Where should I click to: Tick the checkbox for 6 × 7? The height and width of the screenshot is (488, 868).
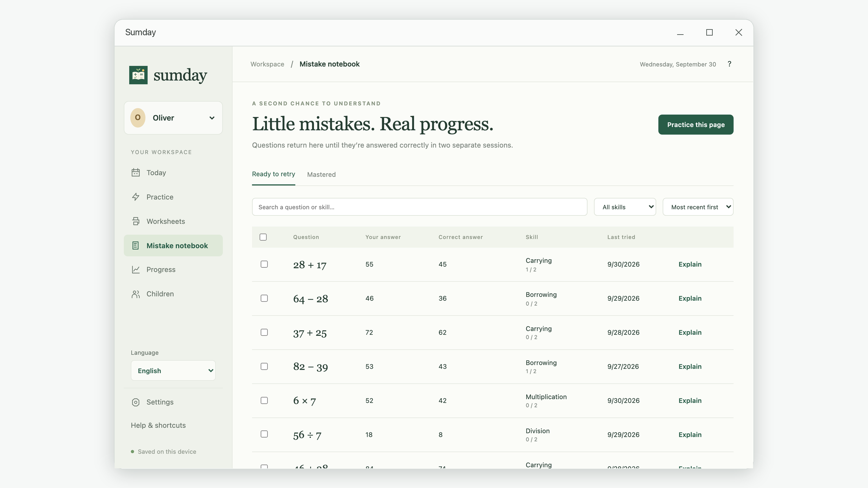coord(264,401)
